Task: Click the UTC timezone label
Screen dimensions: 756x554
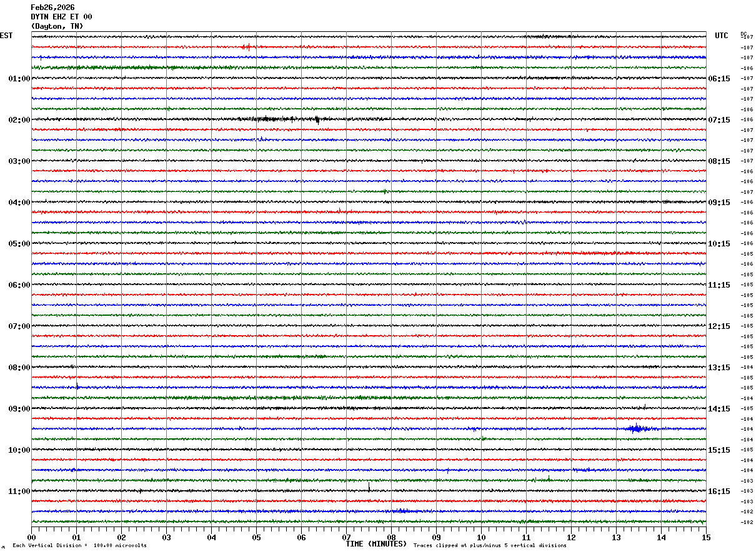Action: 722,36
